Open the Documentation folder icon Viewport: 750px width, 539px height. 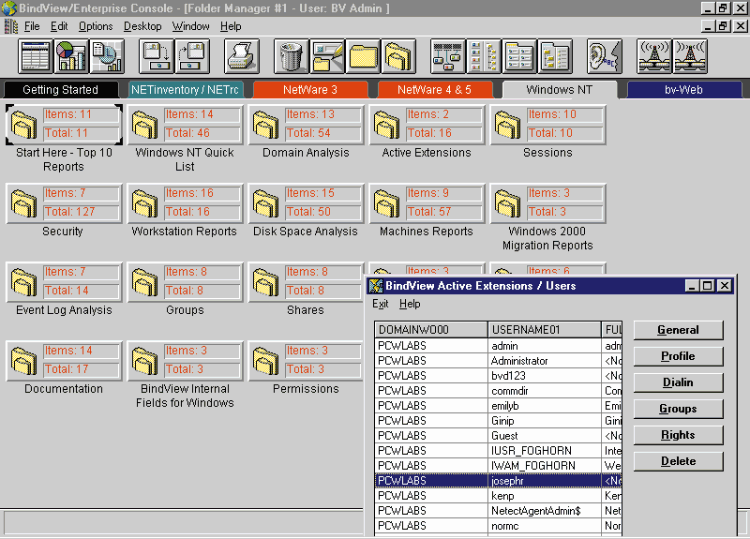pyautogui.click(x=23, y=361)
